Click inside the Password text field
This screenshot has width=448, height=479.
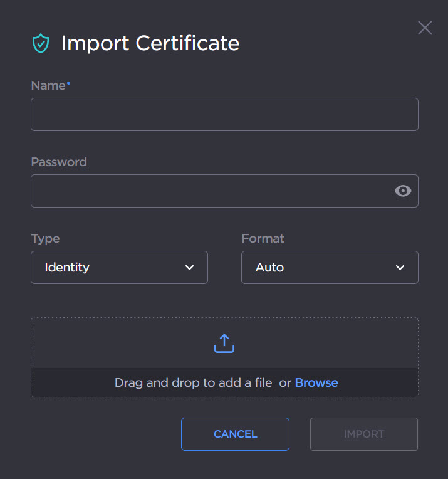[x=210, y=191]
